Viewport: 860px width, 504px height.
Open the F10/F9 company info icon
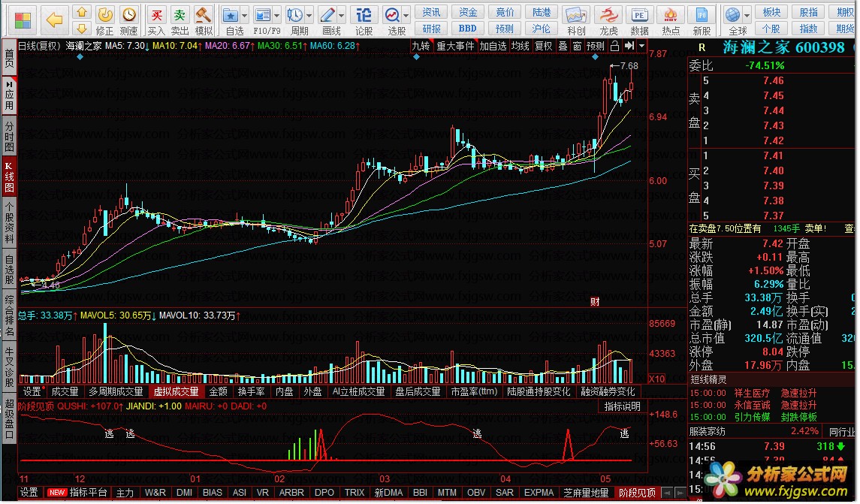tap(264, 20)
